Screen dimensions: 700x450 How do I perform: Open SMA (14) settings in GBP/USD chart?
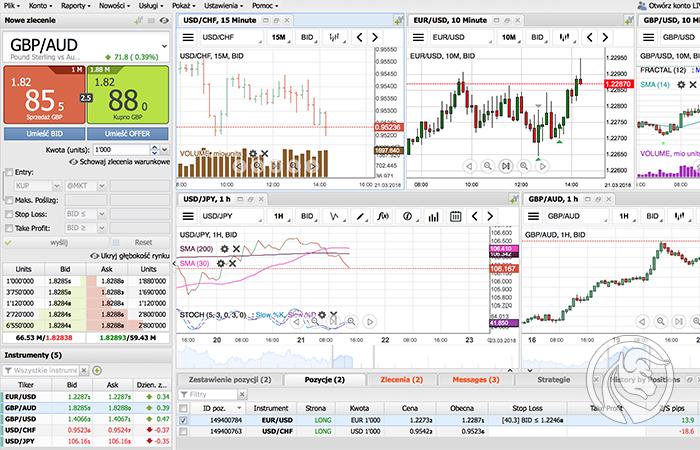click(681, 84)
